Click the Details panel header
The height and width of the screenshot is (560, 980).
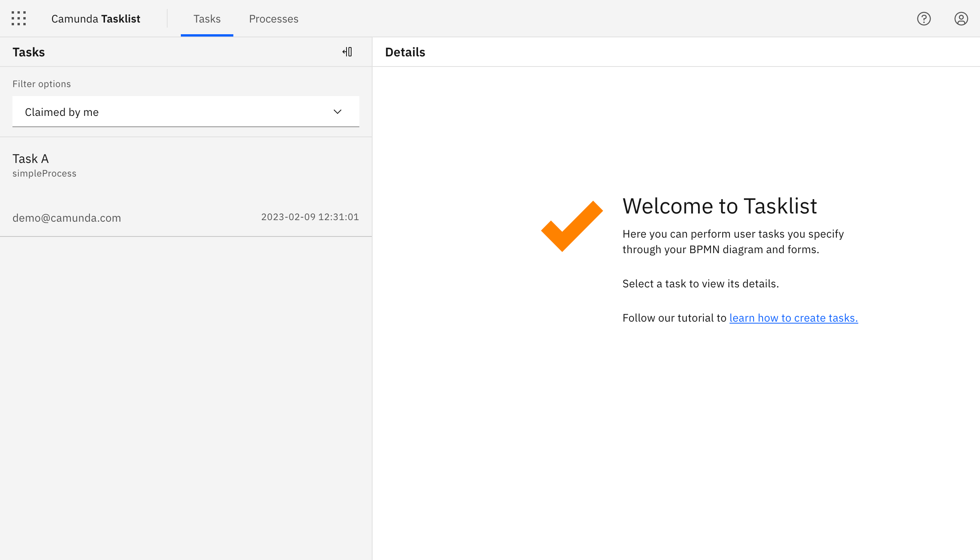point(405,52)
